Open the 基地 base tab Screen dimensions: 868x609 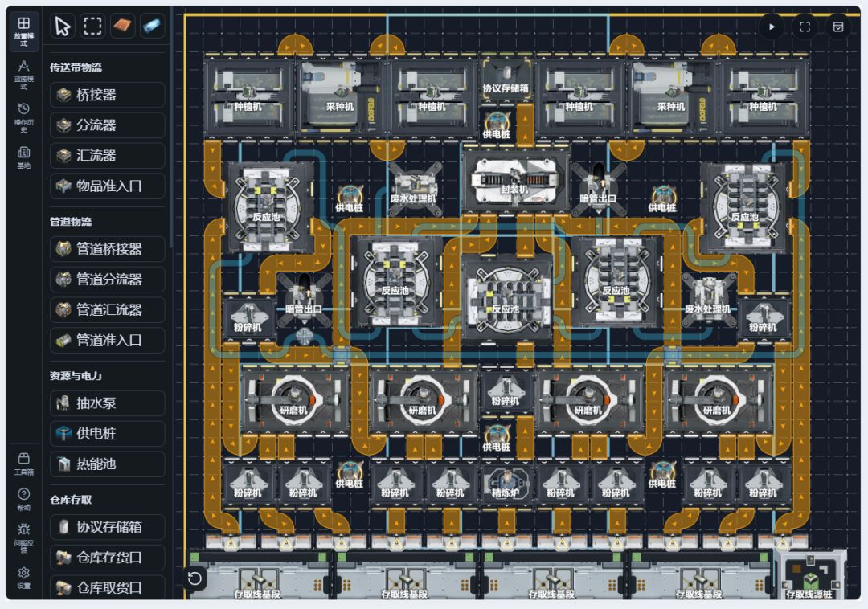pyautogui.click(x=24, y=157)
